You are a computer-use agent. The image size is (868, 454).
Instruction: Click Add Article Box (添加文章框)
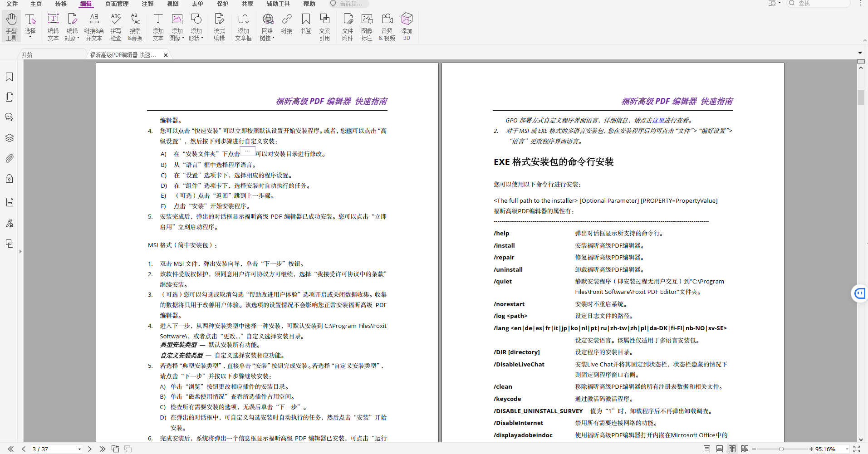(x=243, y=27)
